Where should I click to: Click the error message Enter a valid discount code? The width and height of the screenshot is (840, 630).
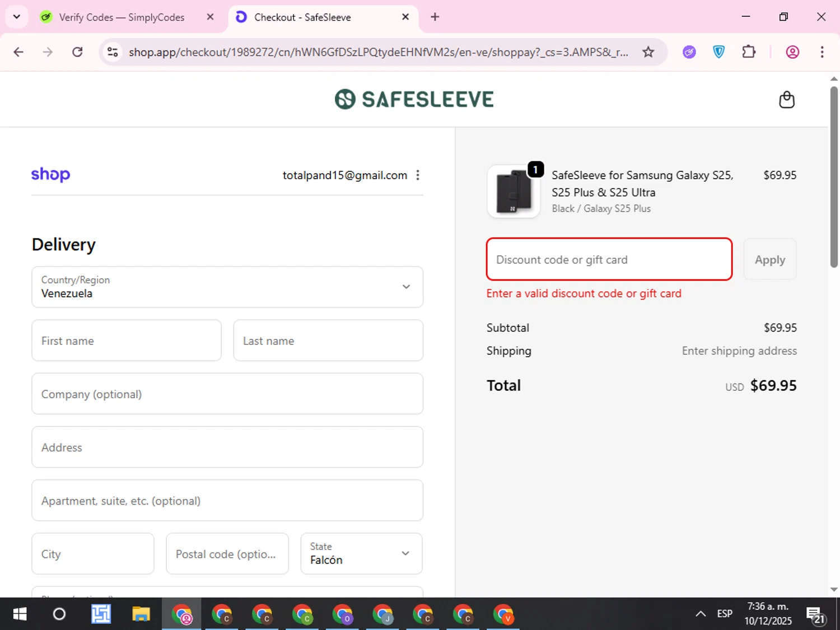[584, 293]
